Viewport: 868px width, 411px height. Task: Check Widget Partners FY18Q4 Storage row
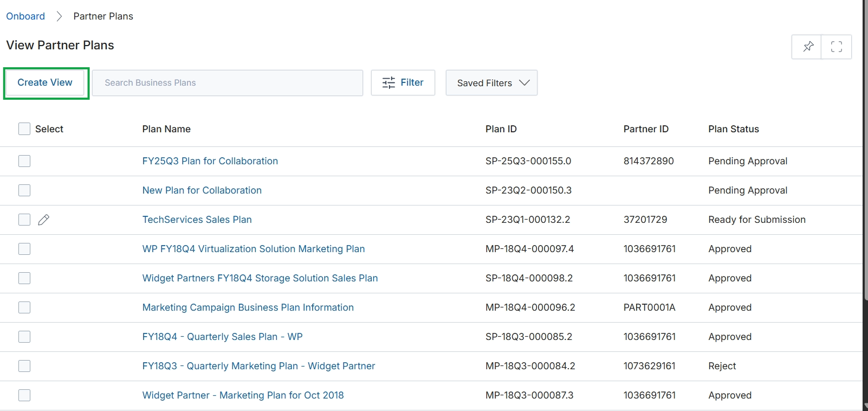click(x=24, y=278)
